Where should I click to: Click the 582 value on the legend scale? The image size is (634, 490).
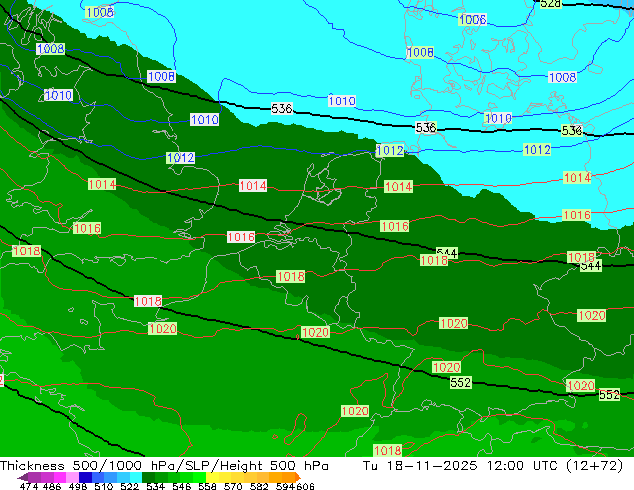(259, 486)
